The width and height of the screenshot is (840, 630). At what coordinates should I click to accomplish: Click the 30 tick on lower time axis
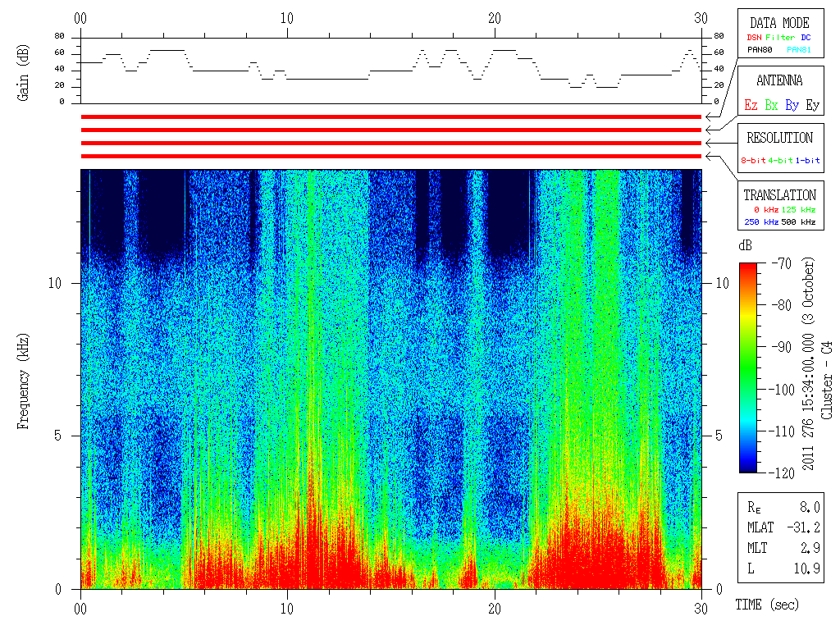coord(701,609)
